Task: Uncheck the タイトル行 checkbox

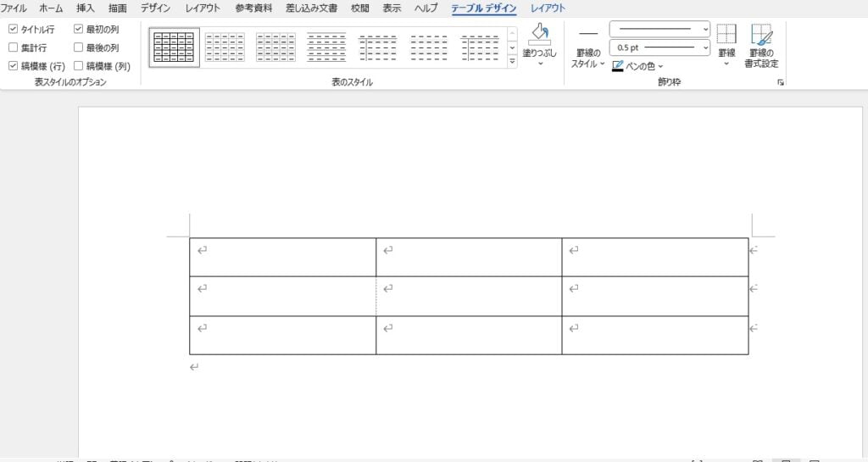Action: [x=14, y=29]
